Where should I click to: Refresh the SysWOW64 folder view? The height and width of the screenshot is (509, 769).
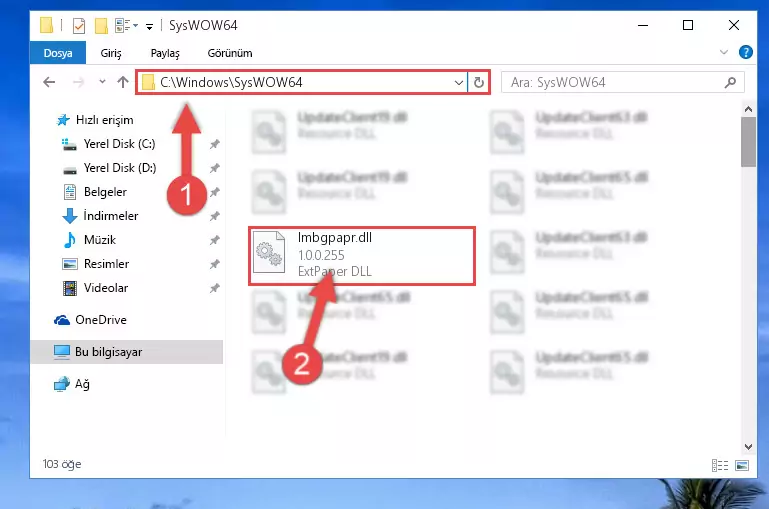(x=479, y=82)
